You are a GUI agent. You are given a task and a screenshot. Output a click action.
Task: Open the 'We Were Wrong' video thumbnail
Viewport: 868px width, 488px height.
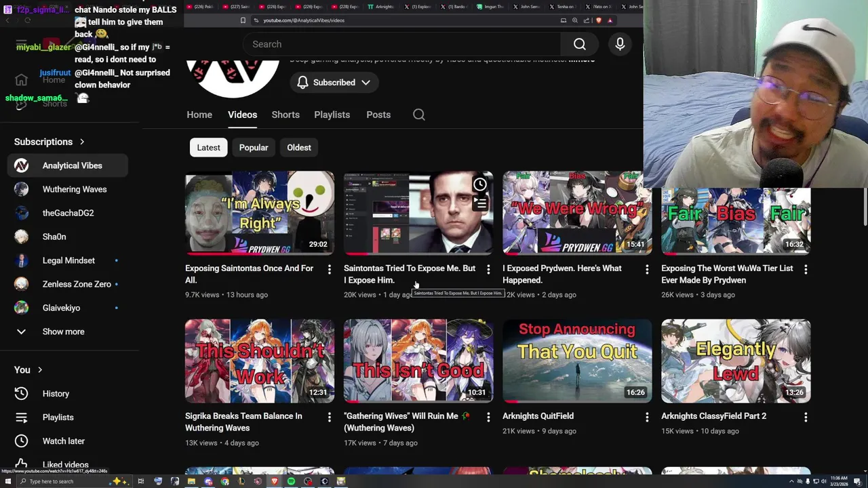577,213
